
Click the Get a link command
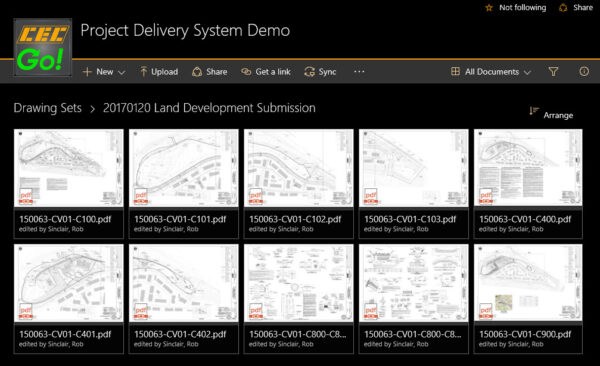tap(266, 72)
